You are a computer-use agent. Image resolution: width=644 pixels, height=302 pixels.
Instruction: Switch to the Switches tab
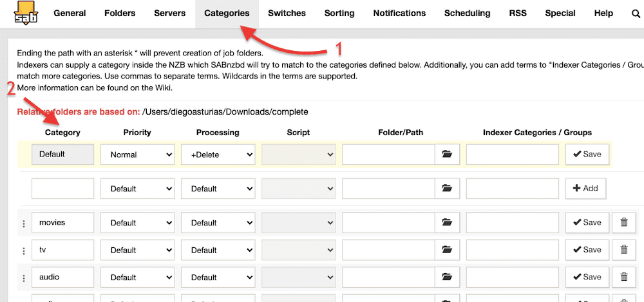[x=287, y=14]
